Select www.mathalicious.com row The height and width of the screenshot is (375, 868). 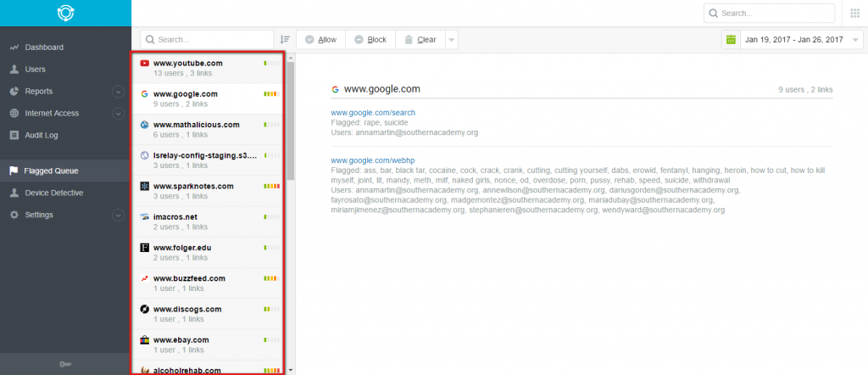click(209, 130)
